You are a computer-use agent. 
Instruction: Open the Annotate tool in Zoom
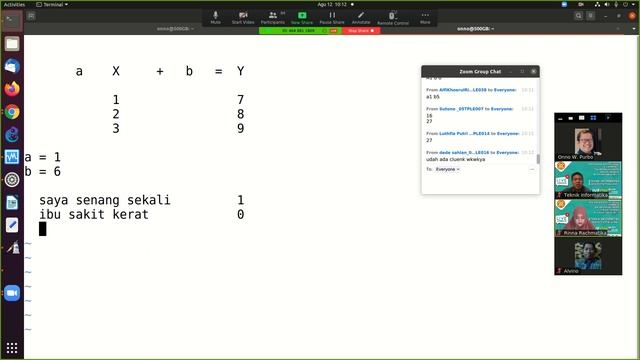(361, 18)
